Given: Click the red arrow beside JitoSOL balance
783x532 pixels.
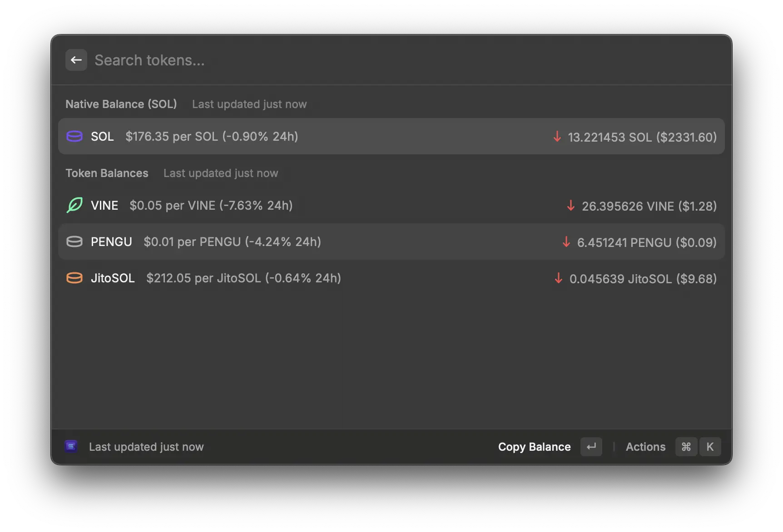Looking at the screenshot, I should coord(558,278).
